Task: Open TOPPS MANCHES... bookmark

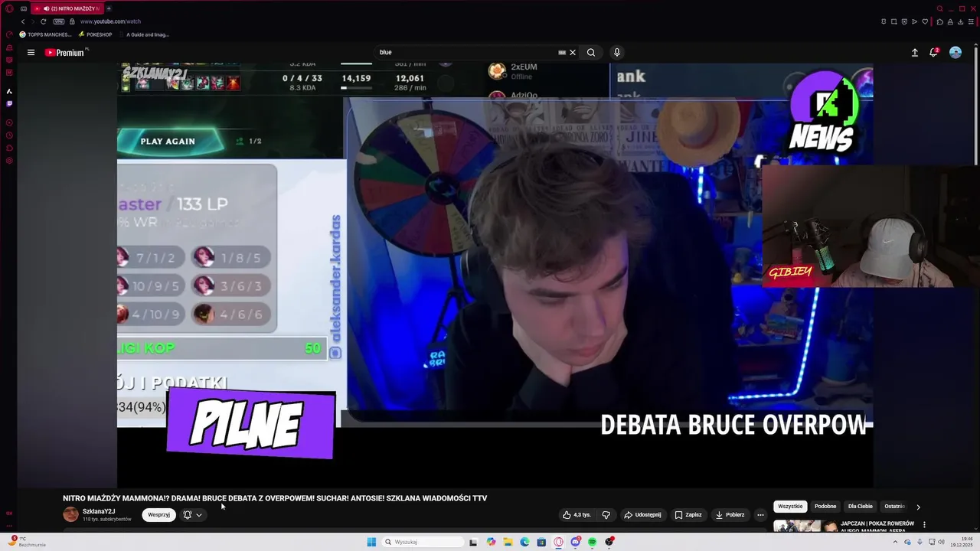Action: (45, 34)
